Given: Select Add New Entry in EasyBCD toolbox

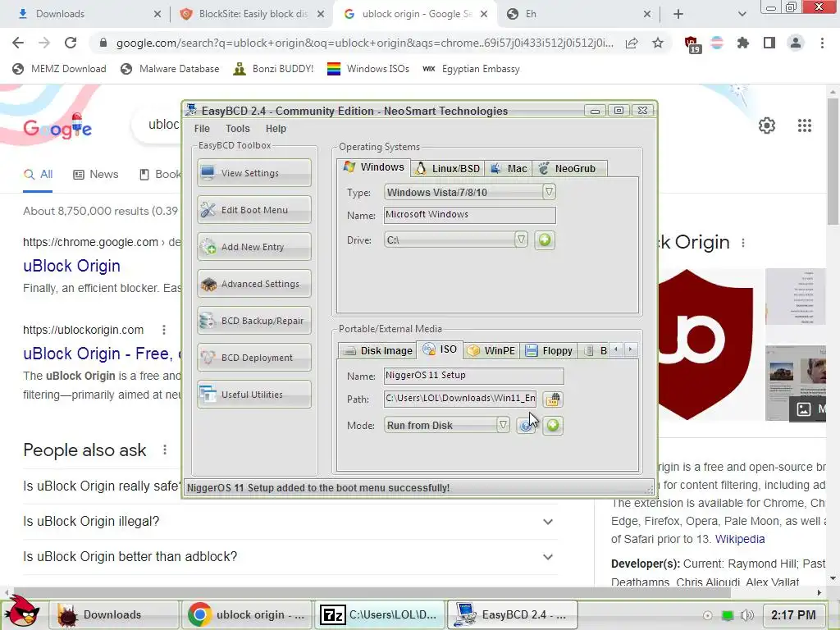Looking at the screenshot, I should point(254,246).
